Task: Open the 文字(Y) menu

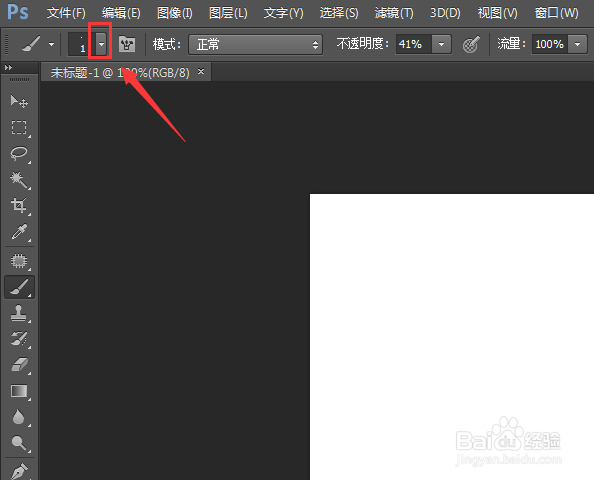Action: (283, 13)
